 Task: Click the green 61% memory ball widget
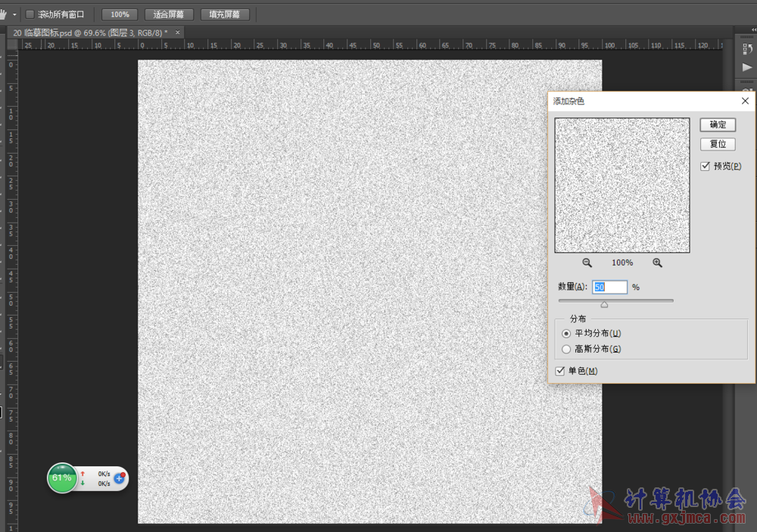pyautogui.click(x=62, y=478)
